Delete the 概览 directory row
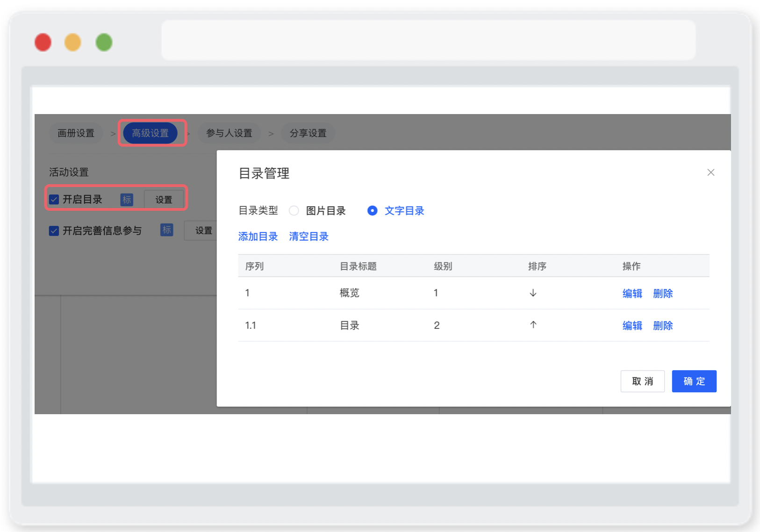The height and width of the screenshot is (532, 760). (x=663, y=294)
